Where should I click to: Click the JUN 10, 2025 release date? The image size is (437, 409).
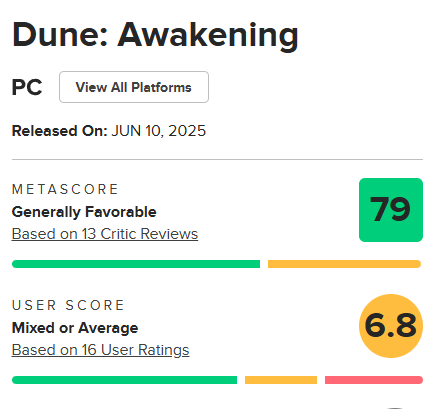[159, 131]
